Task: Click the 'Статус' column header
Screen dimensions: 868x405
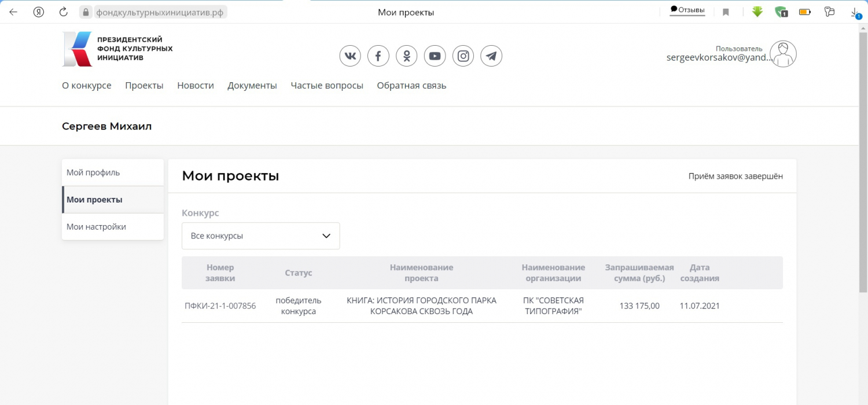Action: coord(299,273)
